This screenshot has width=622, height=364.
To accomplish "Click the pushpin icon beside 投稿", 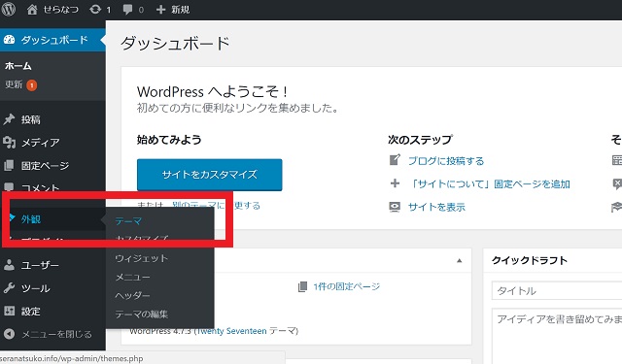I will point(9,119).
